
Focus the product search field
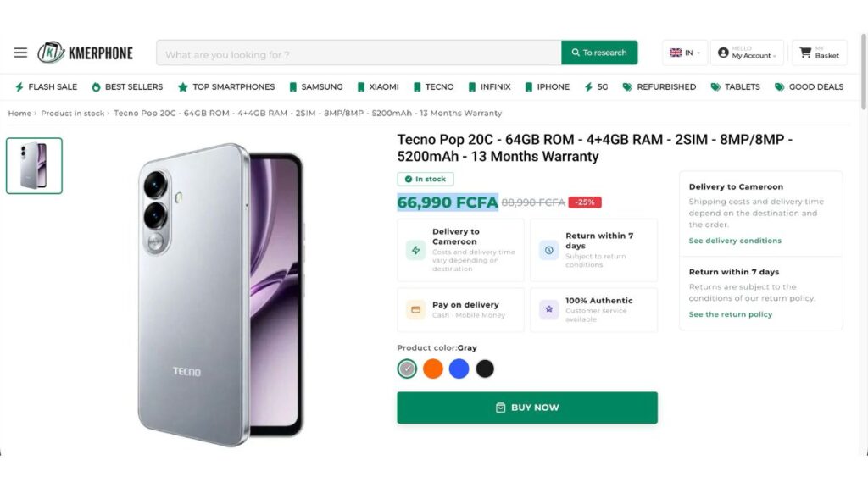pyautogui.click(x=359, y=53)
